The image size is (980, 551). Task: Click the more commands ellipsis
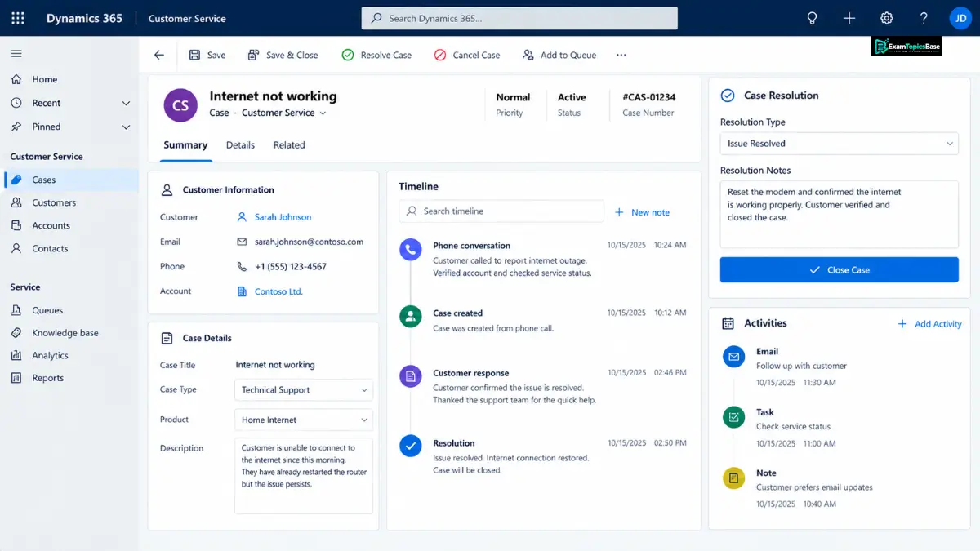coord(621,55)
